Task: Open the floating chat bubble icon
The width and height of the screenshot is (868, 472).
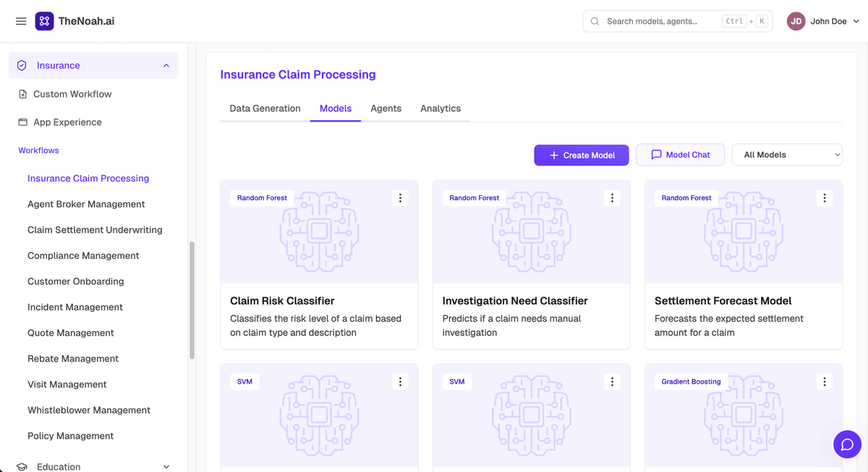Action: click(847, 445)
